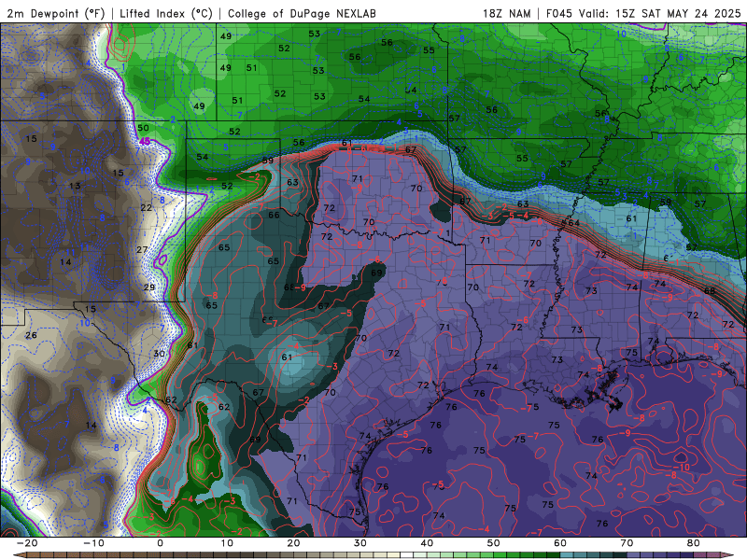
Task: Click the "0" color scale label
Action: click(160, 543)
